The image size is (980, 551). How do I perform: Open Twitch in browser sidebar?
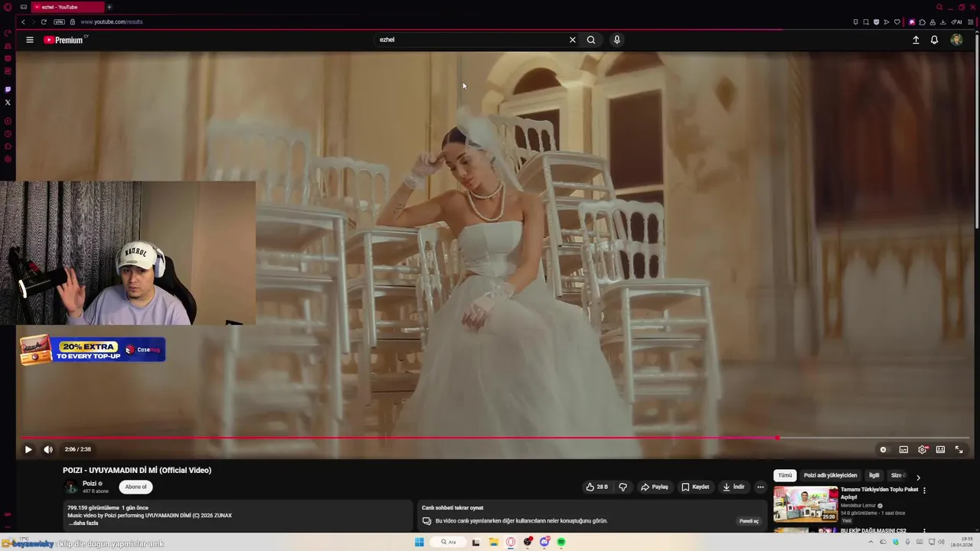pyautogui.click(x=8, y=89)
